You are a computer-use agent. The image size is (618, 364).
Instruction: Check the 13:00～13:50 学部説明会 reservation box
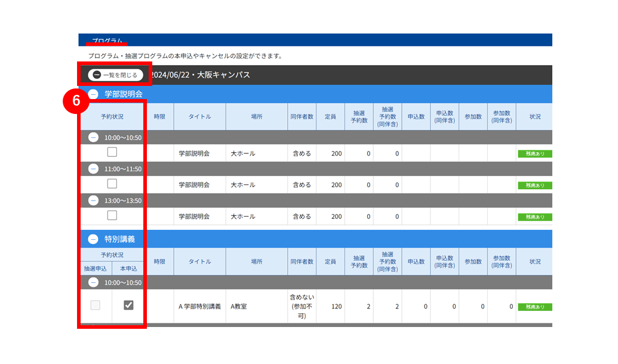(x=112, y=215)
